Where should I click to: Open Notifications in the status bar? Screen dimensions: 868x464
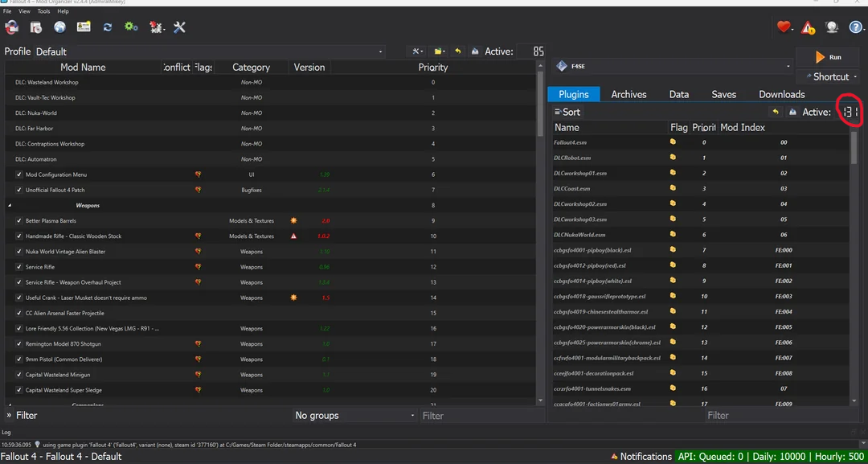click(x=641, y=457)
